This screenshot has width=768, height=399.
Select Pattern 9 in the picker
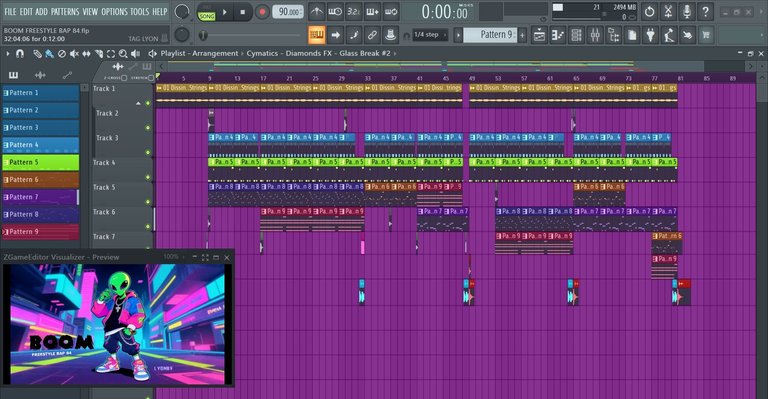[x=41, y=232]
